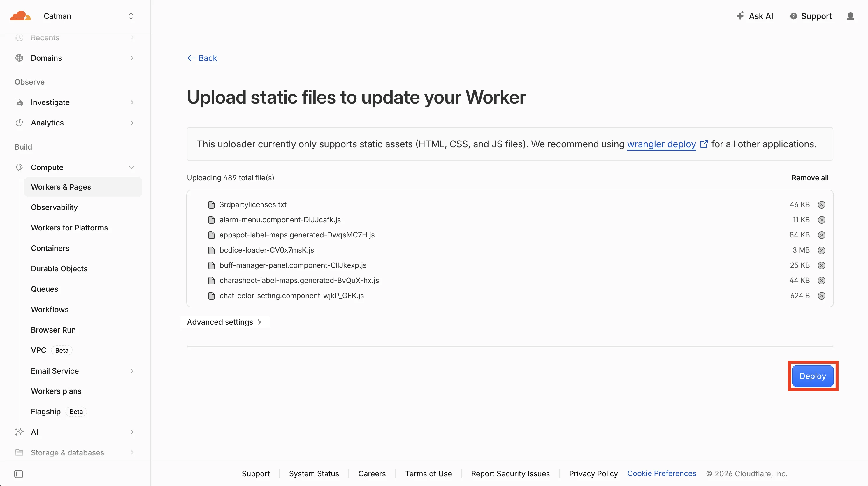868x486 pixels.
Task: Expand the AI section chevron
Action: pos(132,432)
